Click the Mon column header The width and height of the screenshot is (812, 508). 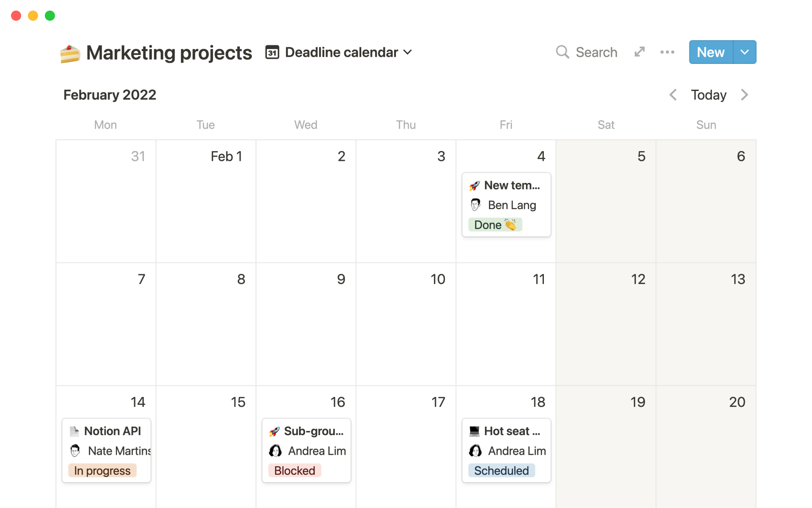[x=106, y=124]
